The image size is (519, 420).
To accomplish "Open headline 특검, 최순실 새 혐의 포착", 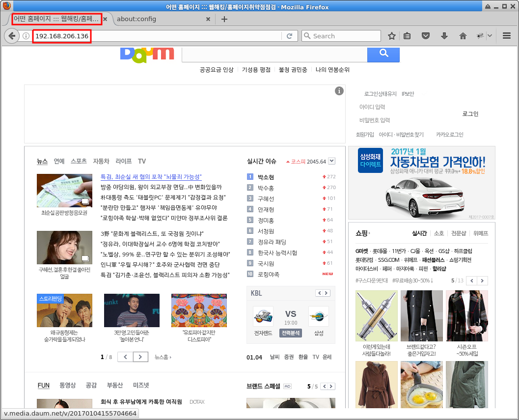I will point(151,177).
